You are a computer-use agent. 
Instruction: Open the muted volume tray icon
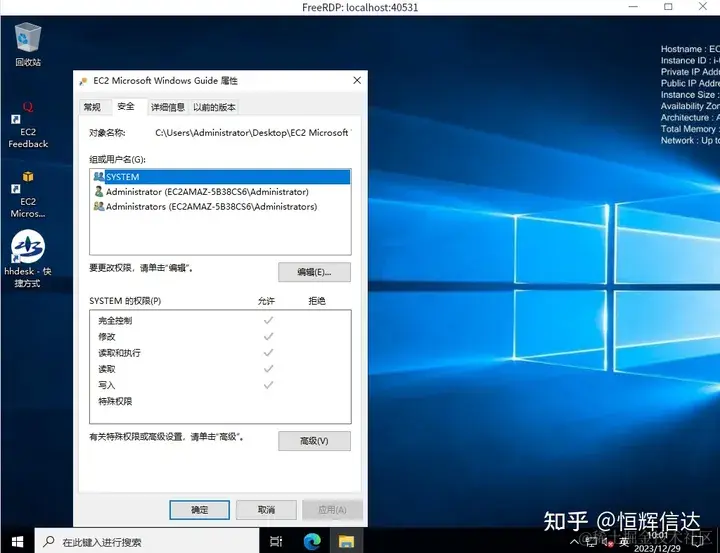(x=607, y=542)
